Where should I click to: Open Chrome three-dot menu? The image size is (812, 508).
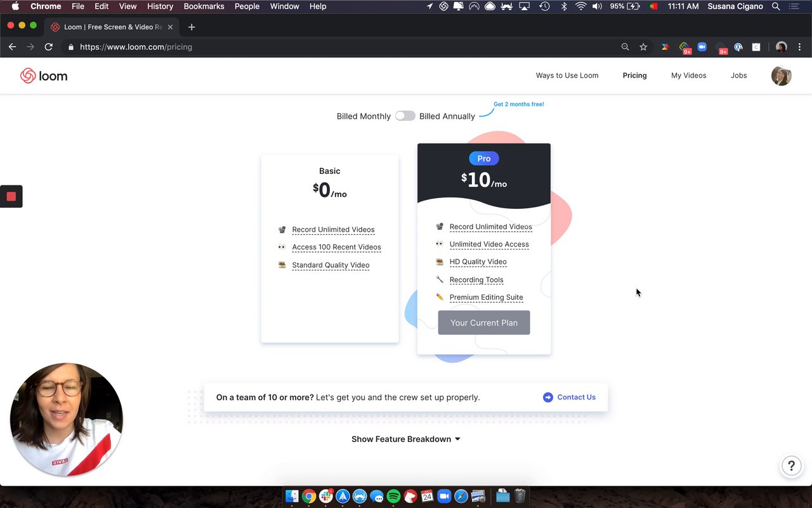tap(799, 47)
